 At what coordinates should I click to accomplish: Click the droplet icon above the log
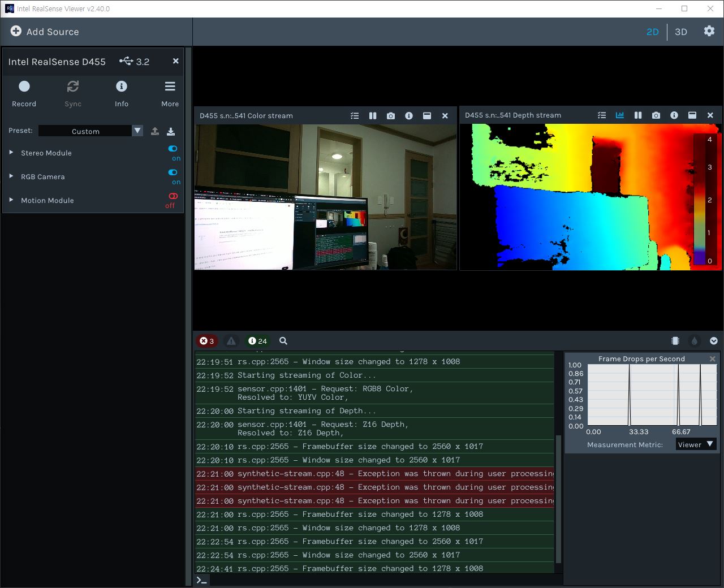[x=695, y=341]
